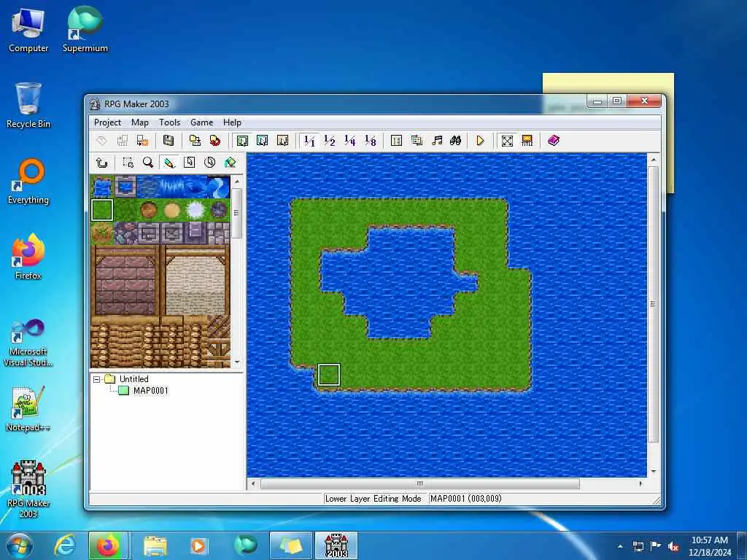Screen dimensions: 747x560
Task: Open the Game menu
Action: 201,122
